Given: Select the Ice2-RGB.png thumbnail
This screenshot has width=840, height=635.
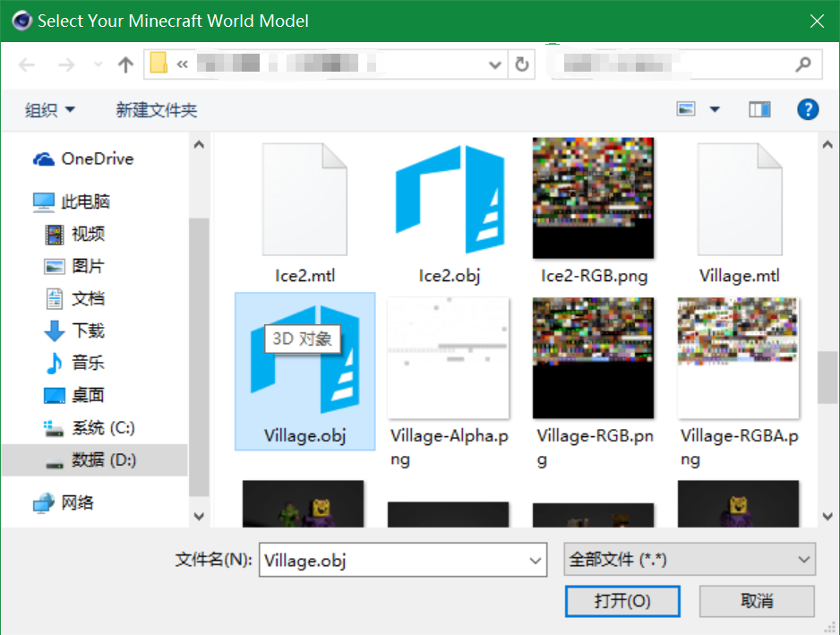Looking at the screenshot, I should 593,198.
